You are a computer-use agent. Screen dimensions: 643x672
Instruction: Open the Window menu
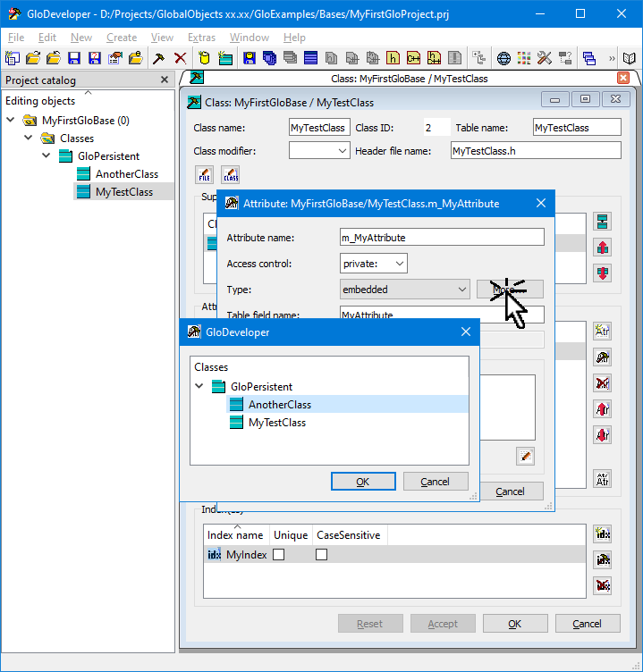tap(250, 38)
